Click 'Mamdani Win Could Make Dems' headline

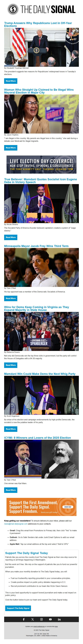pos(40,374)
